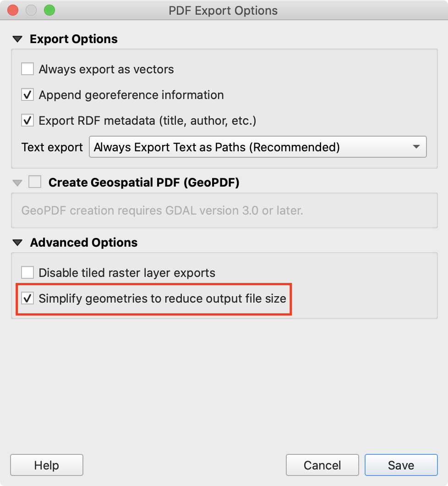Open the Text export dropdown

coord(257,147)
